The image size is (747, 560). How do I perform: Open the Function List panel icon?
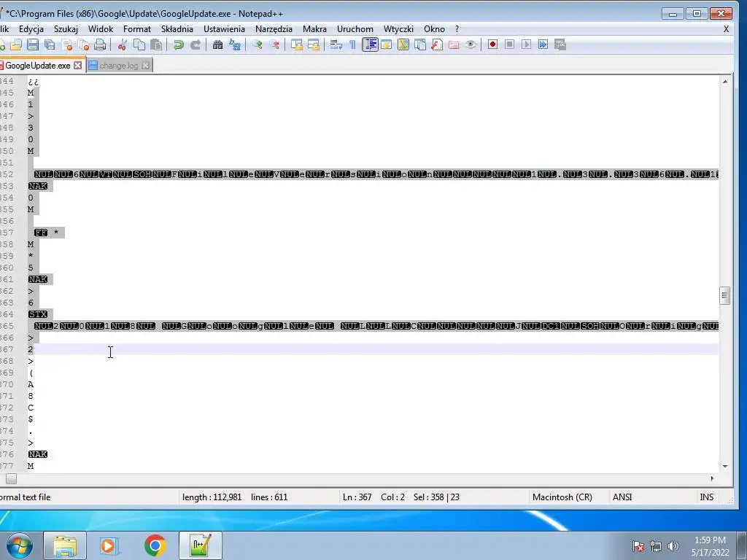(x=437, y=44)
